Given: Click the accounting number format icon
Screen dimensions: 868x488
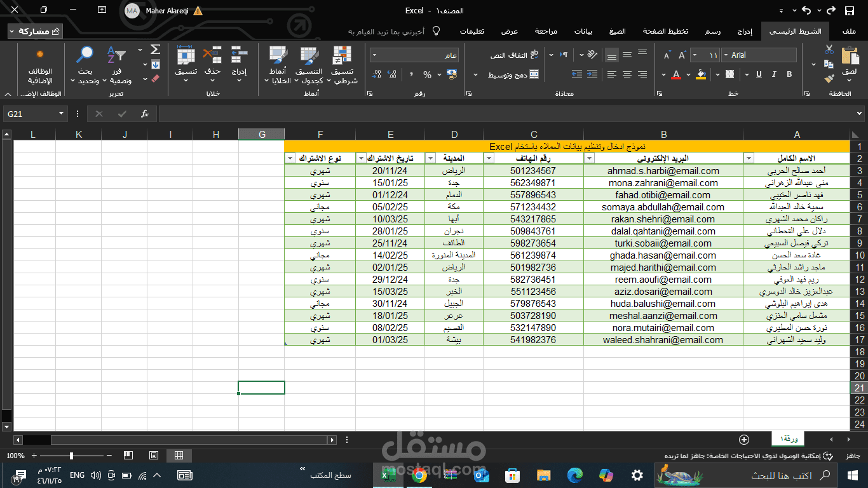Looking at the screenshot, I should pyautogui.click(x=452, y=75).
